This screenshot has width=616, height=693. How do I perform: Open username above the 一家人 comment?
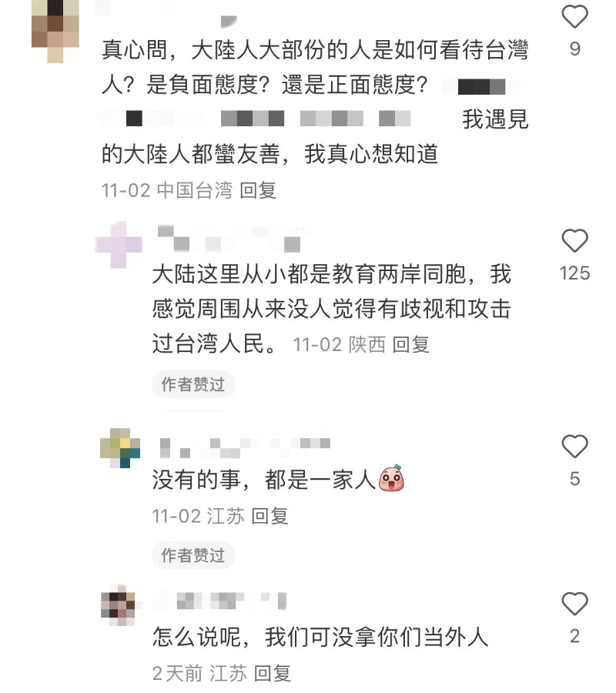[244, 447]
